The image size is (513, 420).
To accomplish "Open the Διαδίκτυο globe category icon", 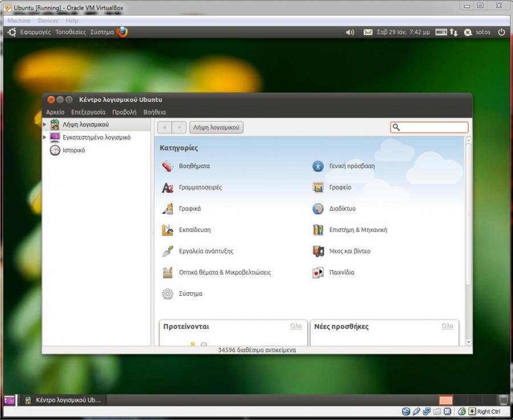I will pos(318,209).
